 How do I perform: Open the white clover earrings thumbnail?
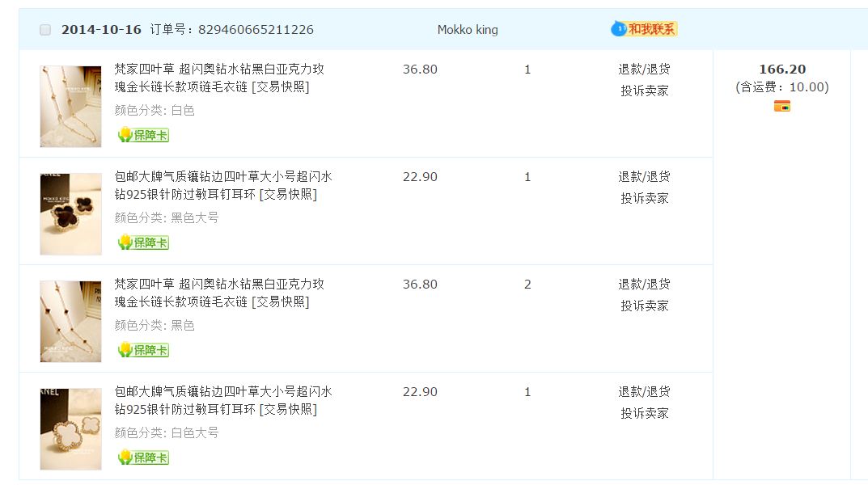point(70,428)
